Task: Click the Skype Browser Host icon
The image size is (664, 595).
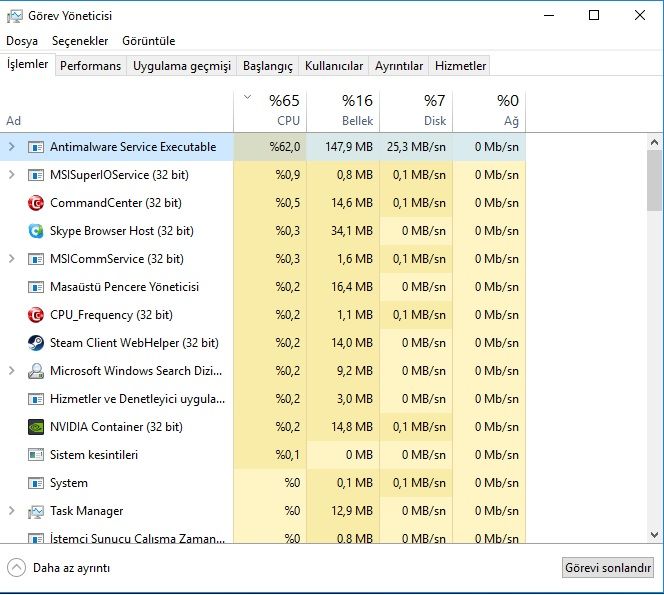Action: (x=36, y=231)
